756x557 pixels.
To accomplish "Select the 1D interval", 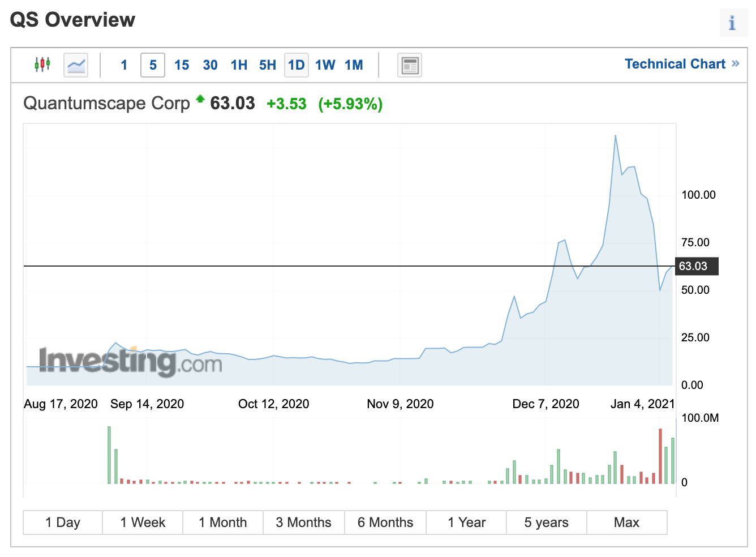I will pos(297,65).
